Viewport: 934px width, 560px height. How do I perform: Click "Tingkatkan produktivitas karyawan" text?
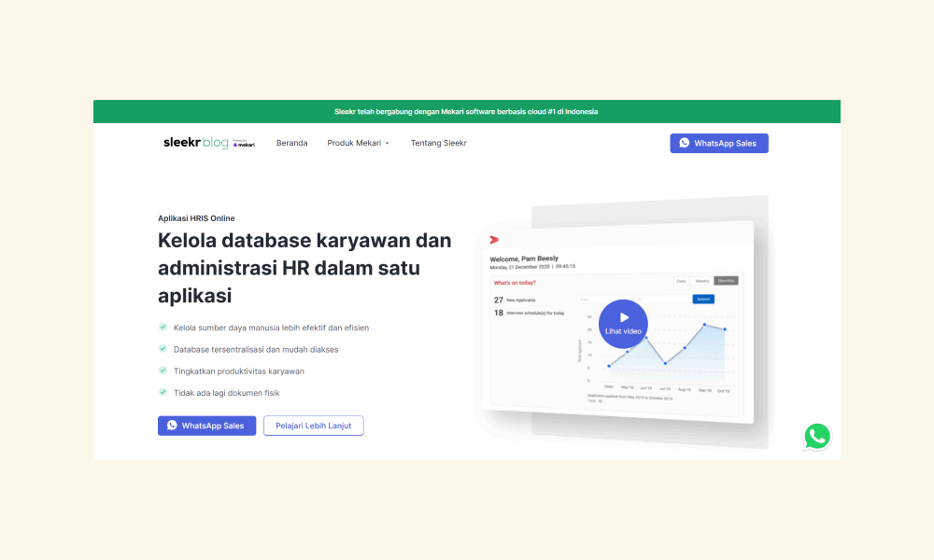239,371
